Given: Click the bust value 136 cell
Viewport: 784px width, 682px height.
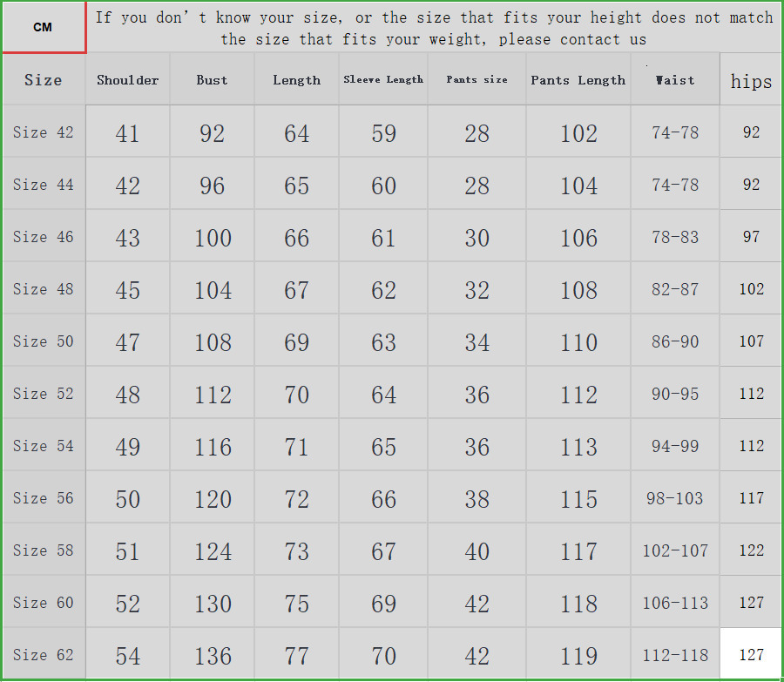Looking at the screenshot, I should coord(213,655).
